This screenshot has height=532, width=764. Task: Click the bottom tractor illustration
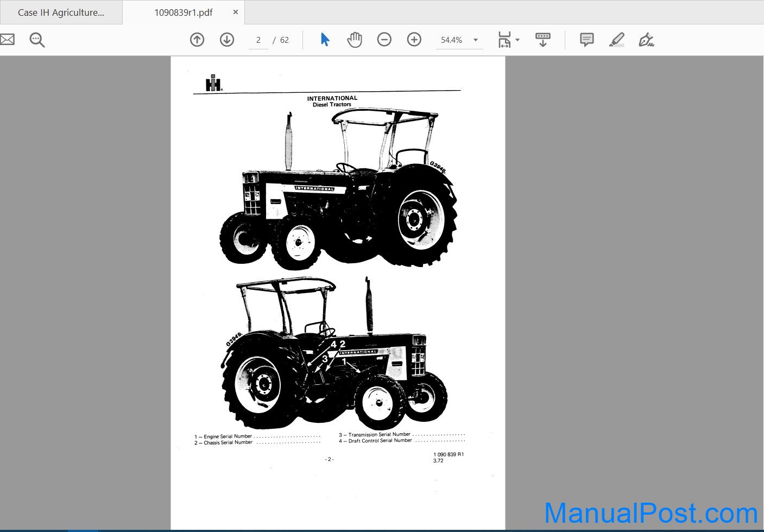(x=335, y=353)
